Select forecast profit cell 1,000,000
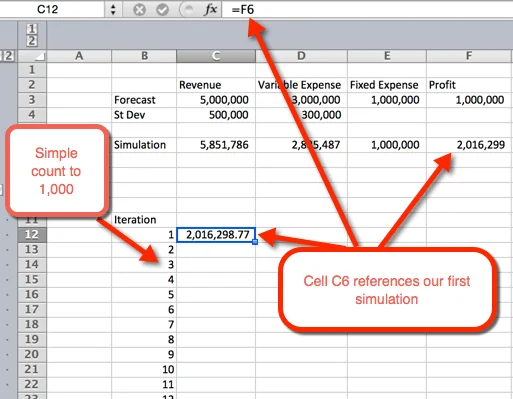Screen dimensions: 513x399 (x=469, y=100)
